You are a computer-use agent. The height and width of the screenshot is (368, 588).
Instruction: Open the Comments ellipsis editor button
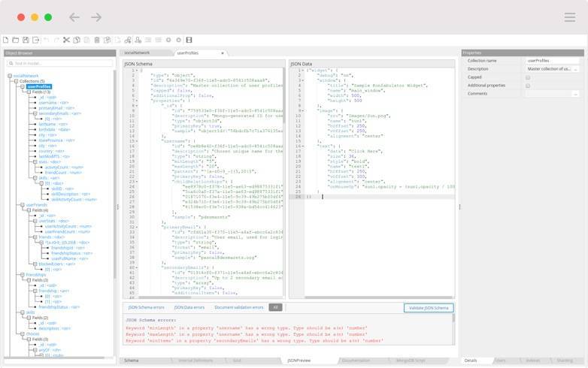tap(575, 94)
